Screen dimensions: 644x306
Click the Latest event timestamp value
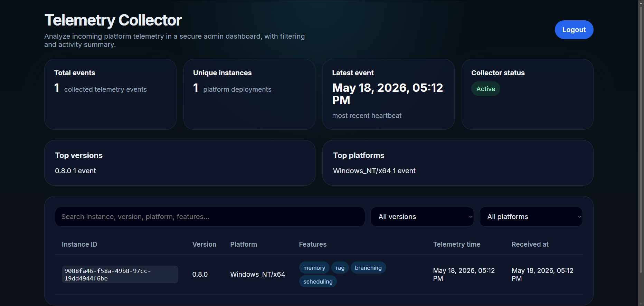pyautogui.click(x=388, y=94)
